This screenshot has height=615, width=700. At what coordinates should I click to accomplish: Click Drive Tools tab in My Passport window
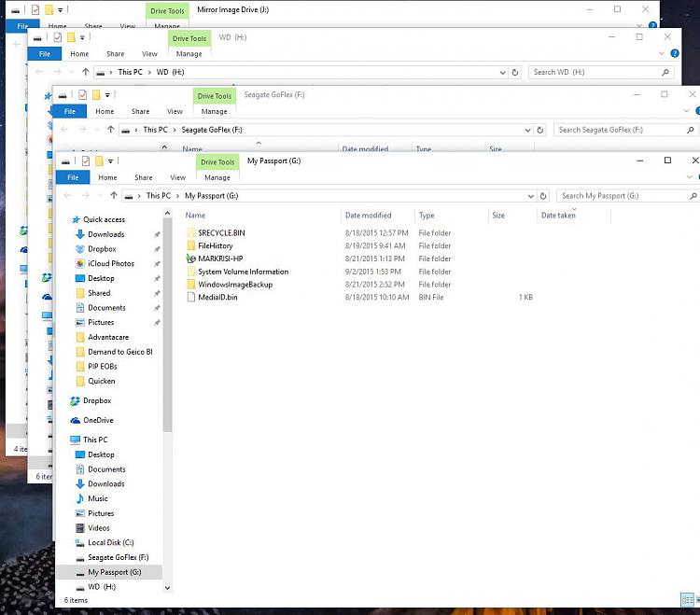click(217, 162)
